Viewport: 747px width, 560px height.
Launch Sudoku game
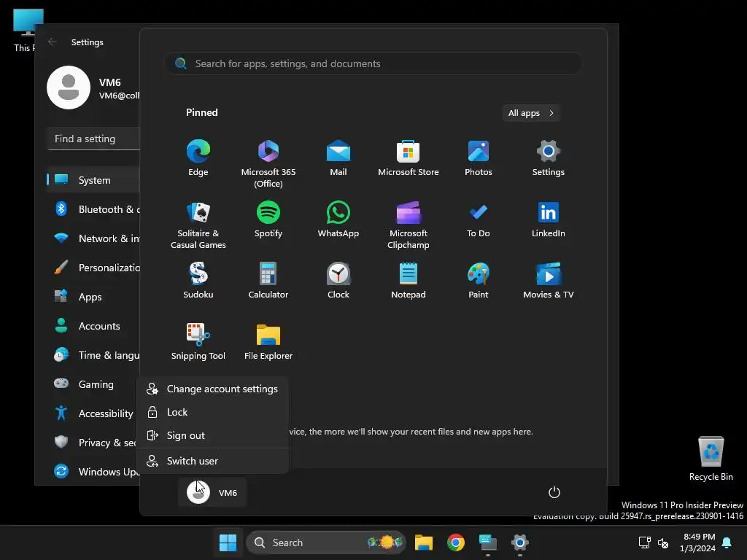point(198,281)
